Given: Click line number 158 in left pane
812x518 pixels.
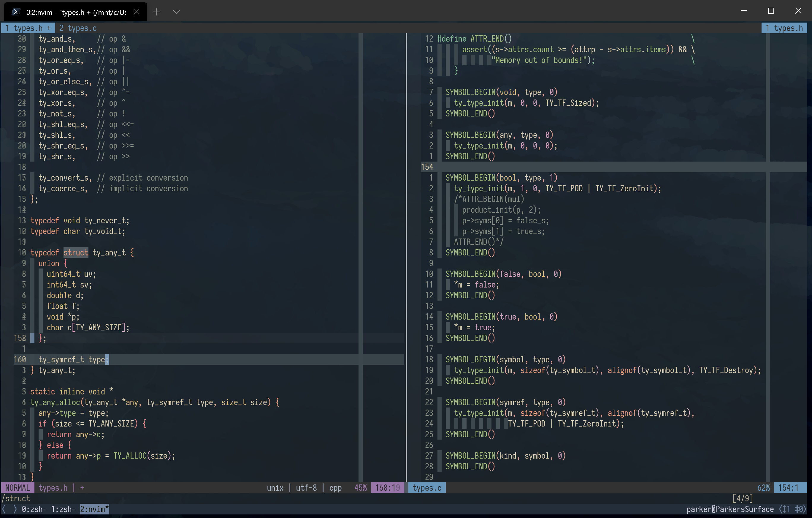Looking at the screenshot, I should pos(20,338).
